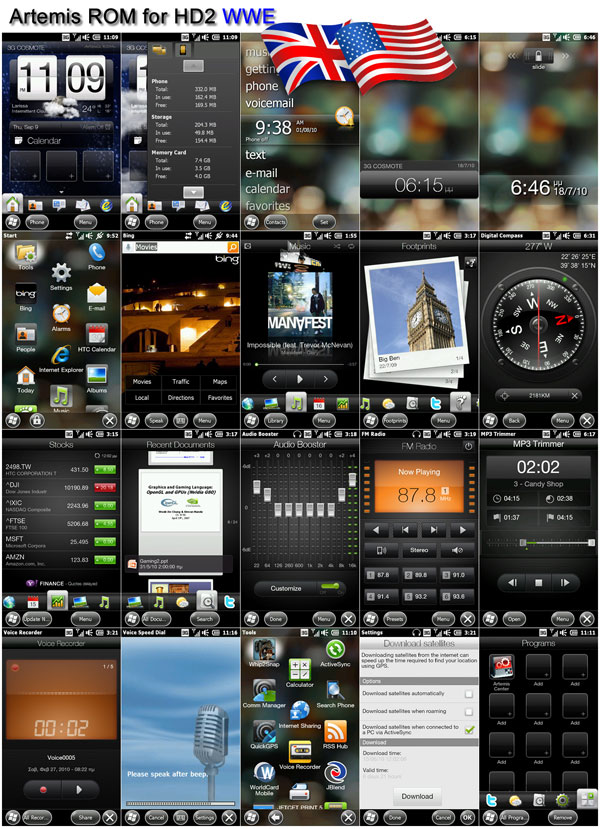Image resolution: width=600 pixels, height=829 pixels.
Task: Adjust the MP3 Trimmer trim slider
Action: 538,543
